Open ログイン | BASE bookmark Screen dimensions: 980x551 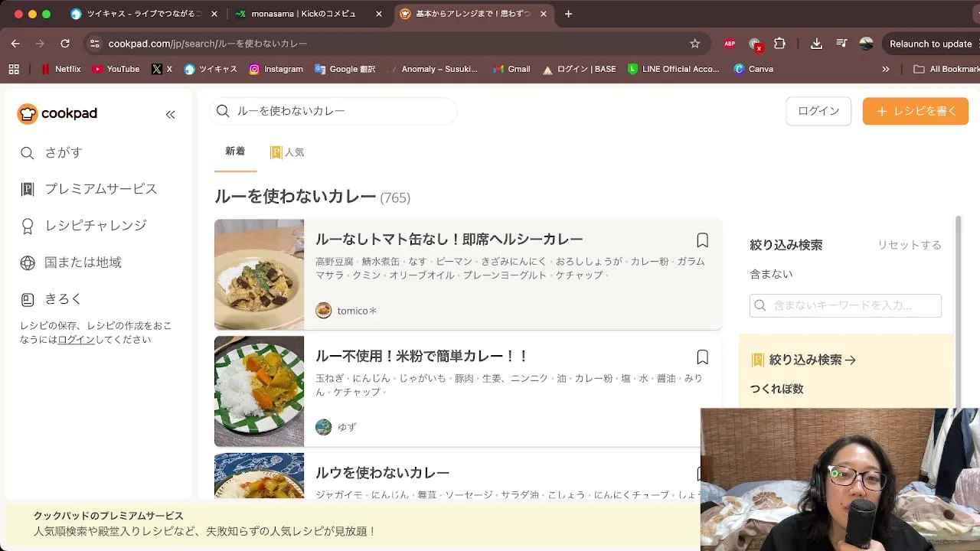pyautogui.click(x=579, y=69)
